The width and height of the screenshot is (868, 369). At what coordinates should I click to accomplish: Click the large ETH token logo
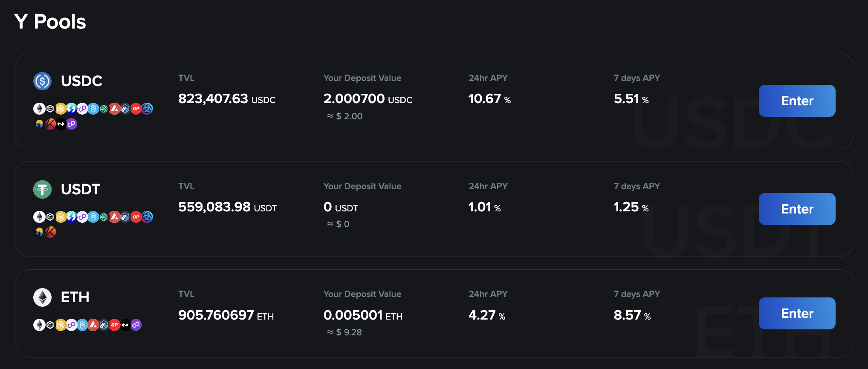tap(42, 297)
